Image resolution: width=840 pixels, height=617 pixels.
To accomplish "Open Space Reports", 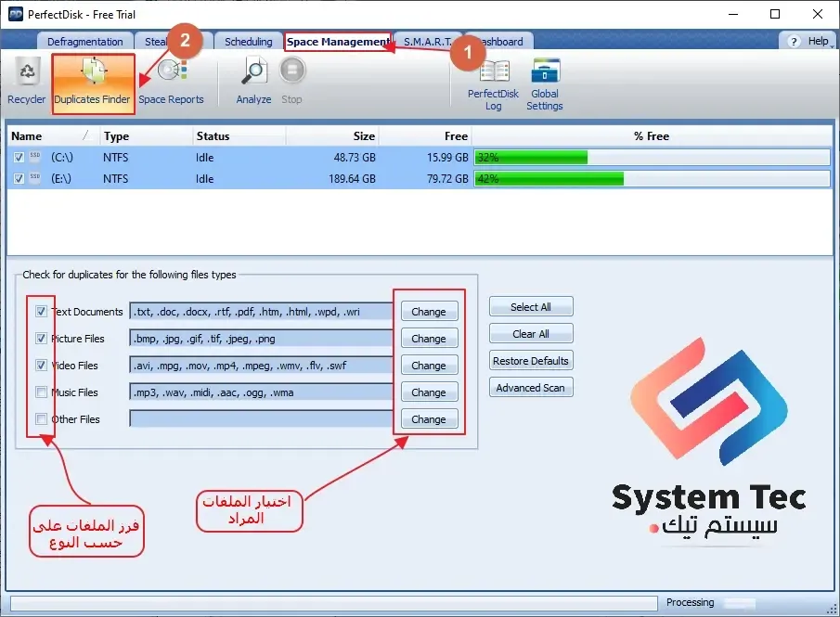I will [172, 82].
